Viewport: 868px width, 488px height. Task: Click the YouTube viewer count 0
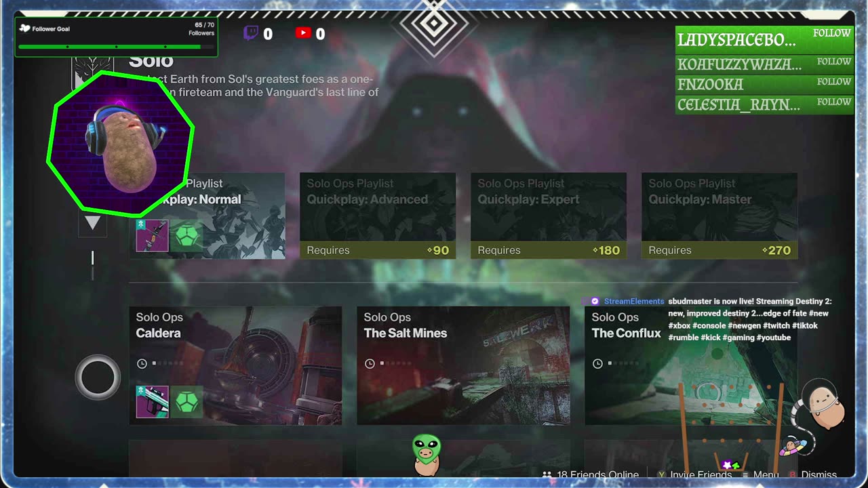point(320,34)
